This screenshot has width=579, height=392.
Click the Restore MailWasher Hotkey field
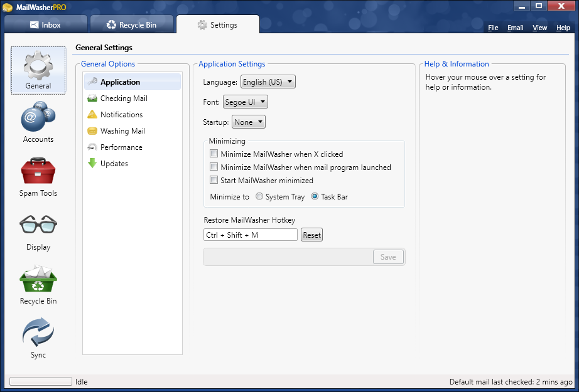[x=251, y=235]
